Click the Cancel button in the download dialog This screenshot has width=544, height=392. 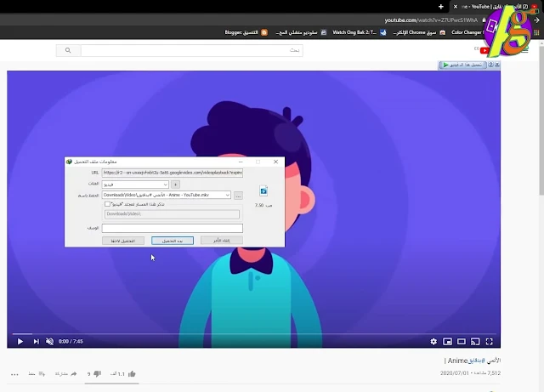tap(222, 241)
